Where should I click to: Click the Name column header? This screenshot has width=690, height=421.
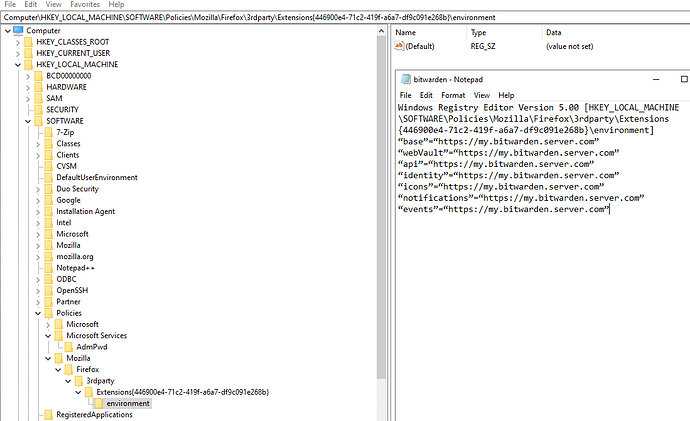pyautogui.click(x=429, y=33)
